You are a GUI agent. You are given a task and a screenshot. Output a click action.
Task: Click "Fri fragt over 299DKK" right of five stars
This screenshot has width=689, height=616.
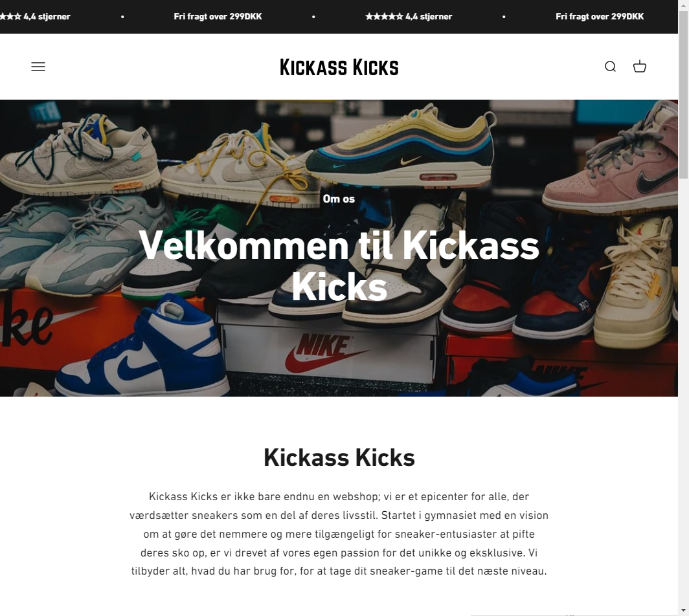600,17
